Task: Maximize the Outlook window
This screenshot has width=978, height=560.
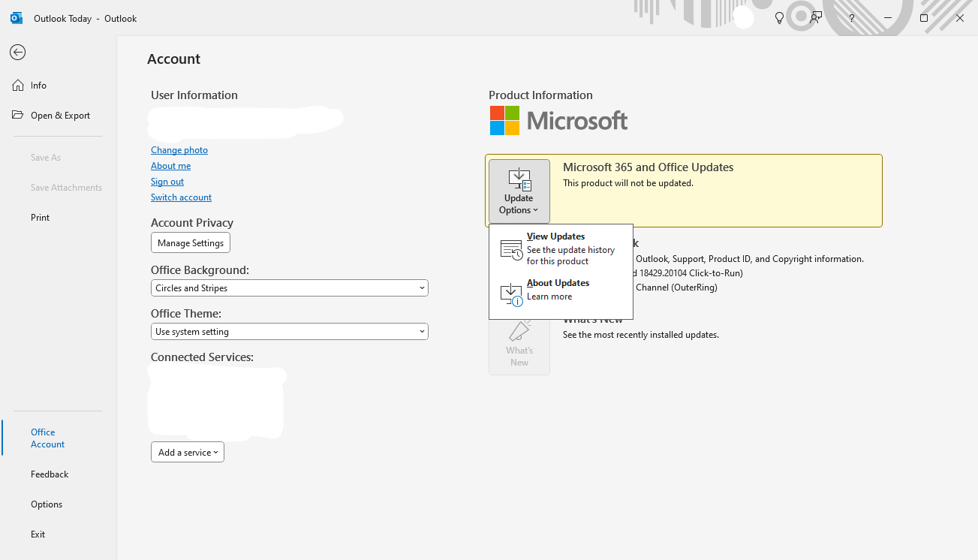Action: pos(924,18)
